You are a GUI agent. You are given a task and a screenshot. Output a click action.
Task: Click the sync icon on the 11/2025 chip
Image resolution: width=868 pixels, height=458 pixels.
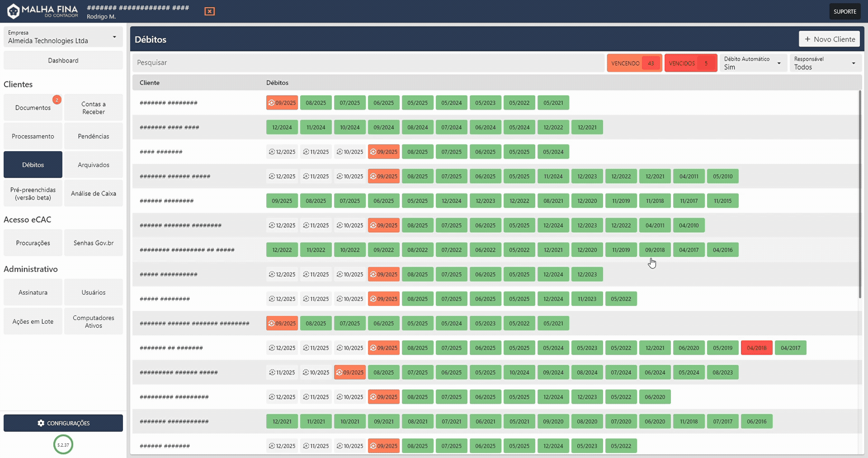coord(305,152)
